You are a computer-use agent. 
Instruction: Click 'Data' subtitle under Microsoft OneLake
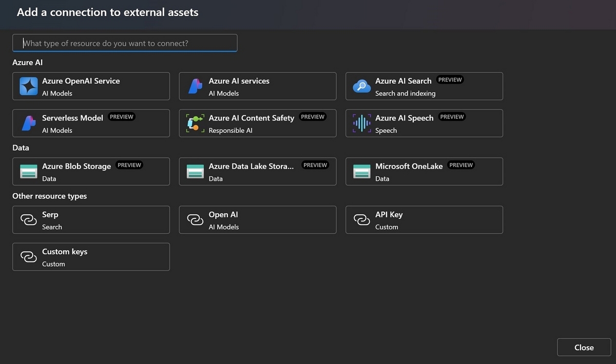coord(382,178)
